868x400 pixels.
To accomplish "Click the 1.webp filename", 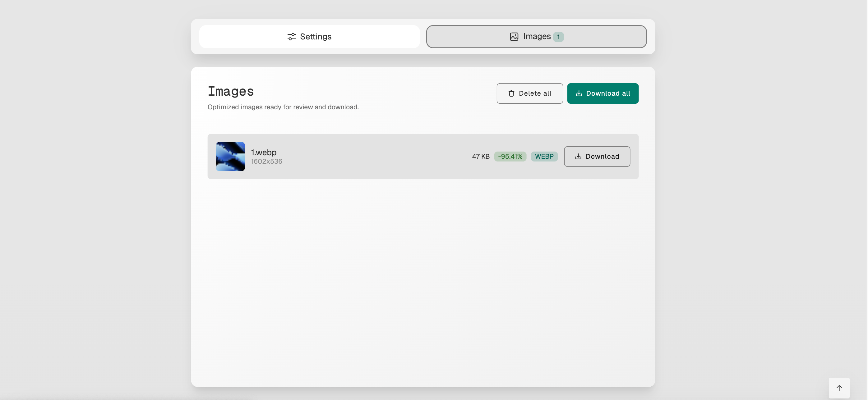I will point(264,152).
